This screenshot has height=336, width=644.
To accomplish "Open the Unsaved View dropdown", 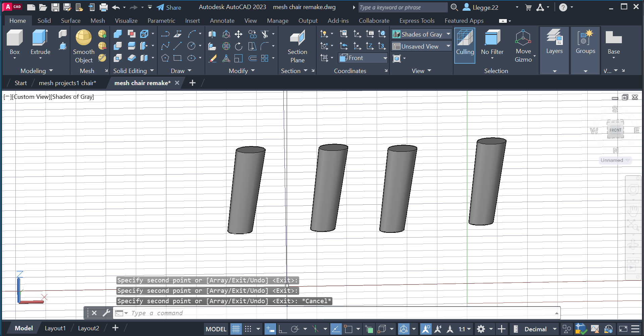I will point(421,46).
